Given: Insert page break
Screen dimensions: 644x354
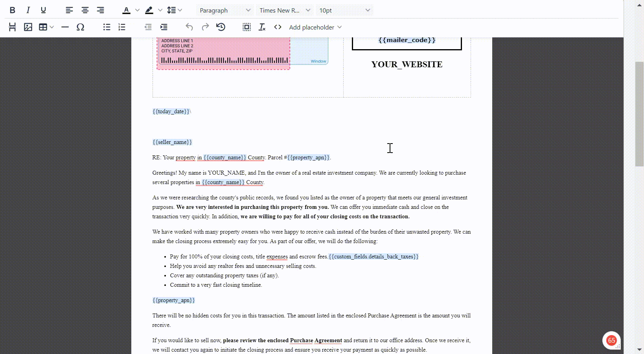Looking at the screenshot, I should 12,27.
